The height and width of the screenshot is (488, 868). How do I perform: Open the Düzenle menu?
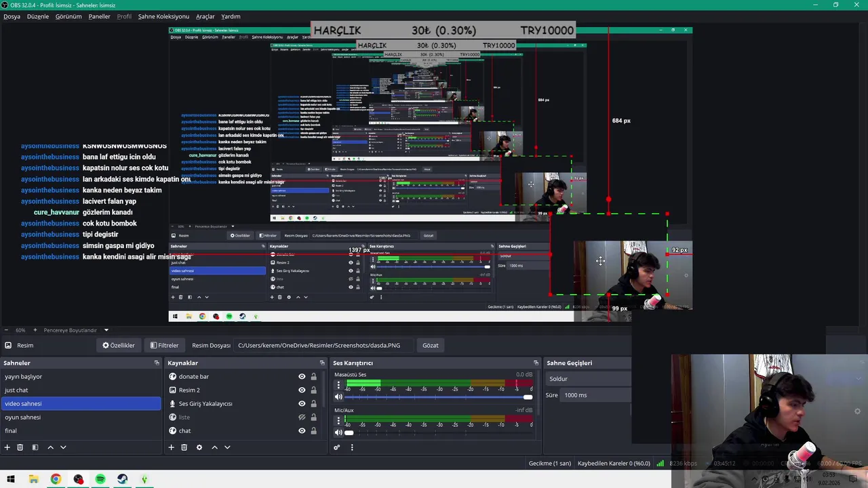(38, 16)
